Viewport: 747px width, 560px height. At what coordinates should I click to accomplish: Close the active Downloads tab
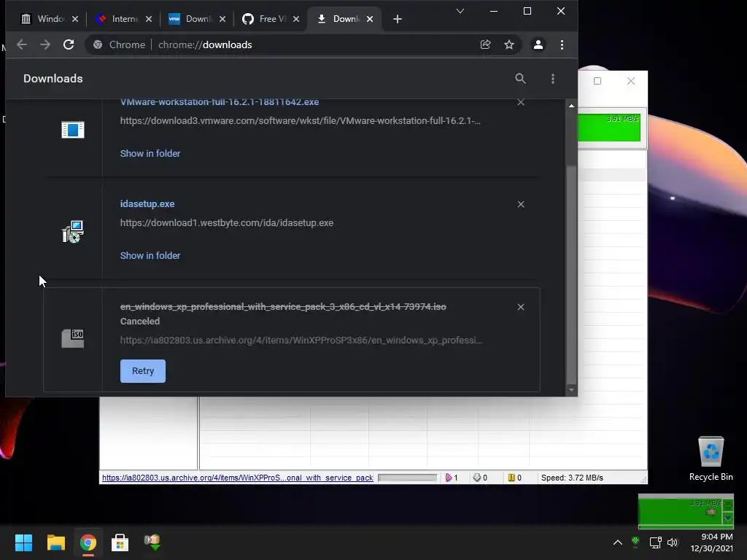point(370,19)
